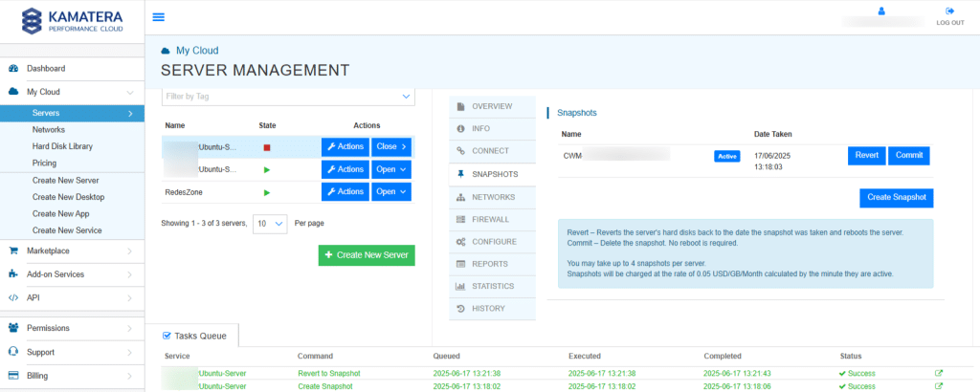Click the user profile icon
This screenshot has width=980, height=392.
tap(882, 11)
